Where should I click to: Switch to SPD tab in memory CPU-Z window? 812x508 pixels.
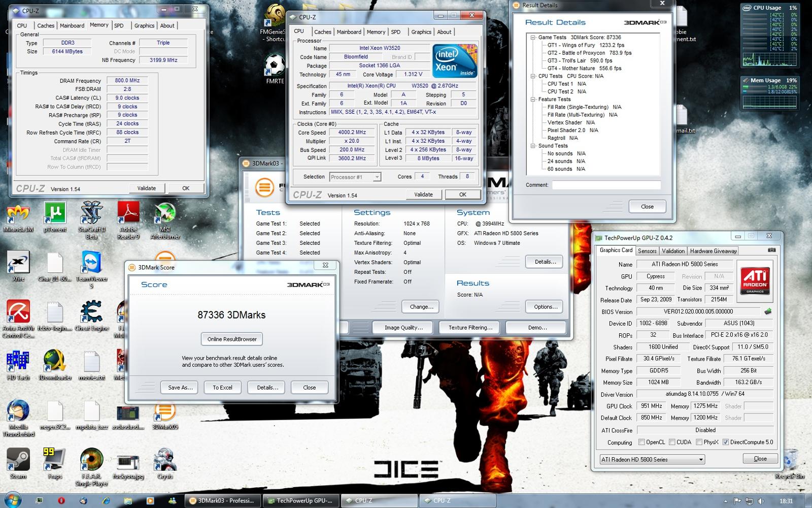click(119, 25)
